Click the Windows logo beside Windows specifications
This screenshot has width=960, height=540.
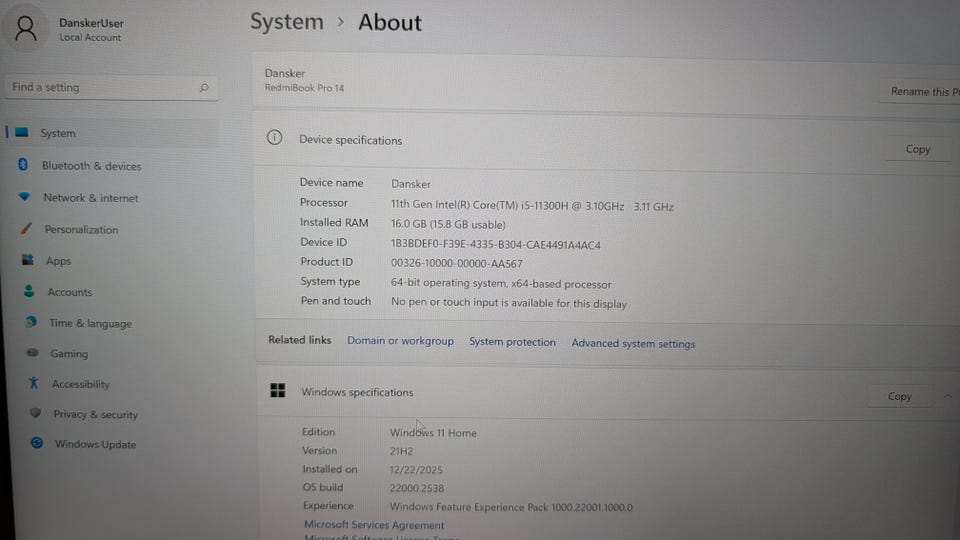tap(278, 390)
